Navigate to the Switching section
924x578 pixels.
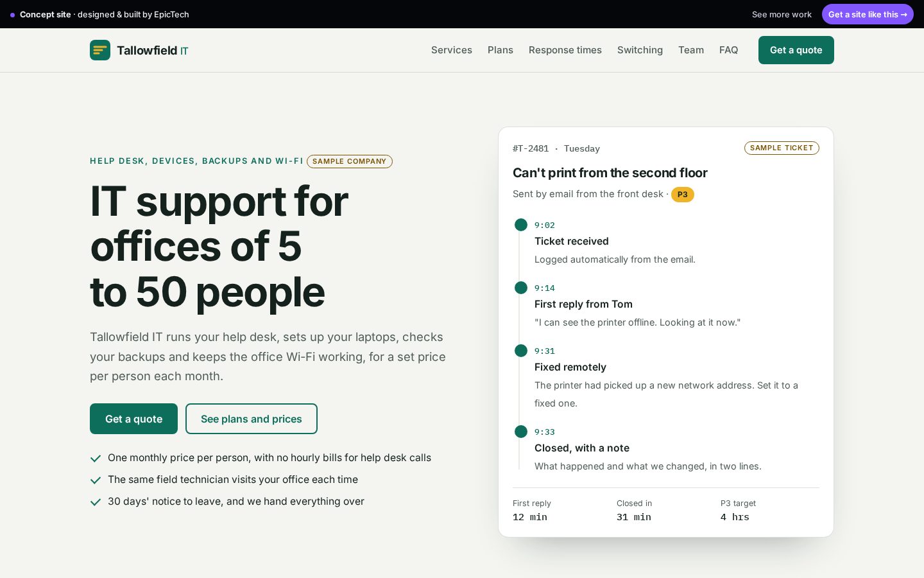pos(640,50)
